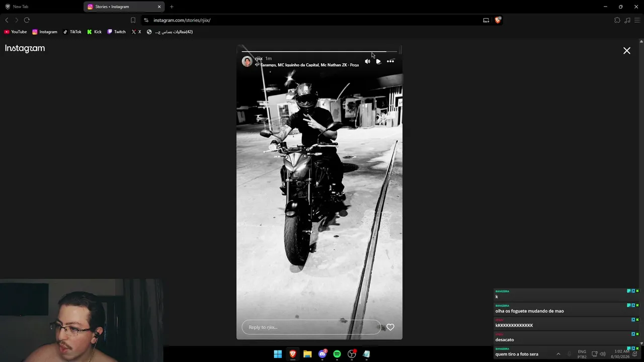Open Discord from the taskbar
This screenshot has height=362, width=644.
[323, 354]
